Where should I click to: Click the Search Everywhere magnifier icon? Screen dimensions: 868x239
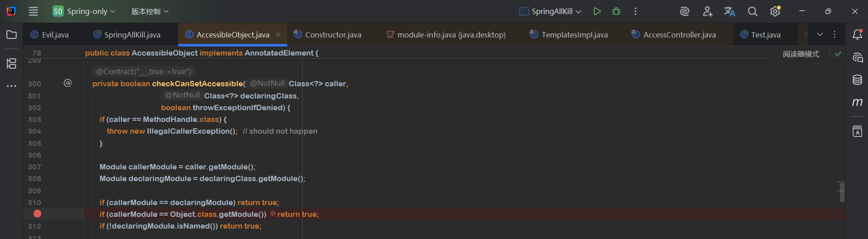pyautogui.click(x=752, y=11)
